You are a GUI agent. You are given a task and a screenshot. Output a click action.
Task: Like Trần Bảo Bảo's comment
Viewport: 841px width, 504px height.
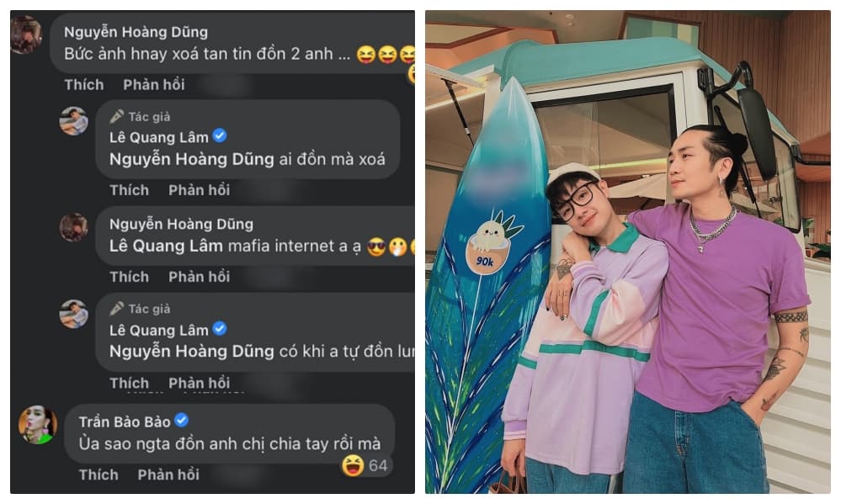pos(98,475)
